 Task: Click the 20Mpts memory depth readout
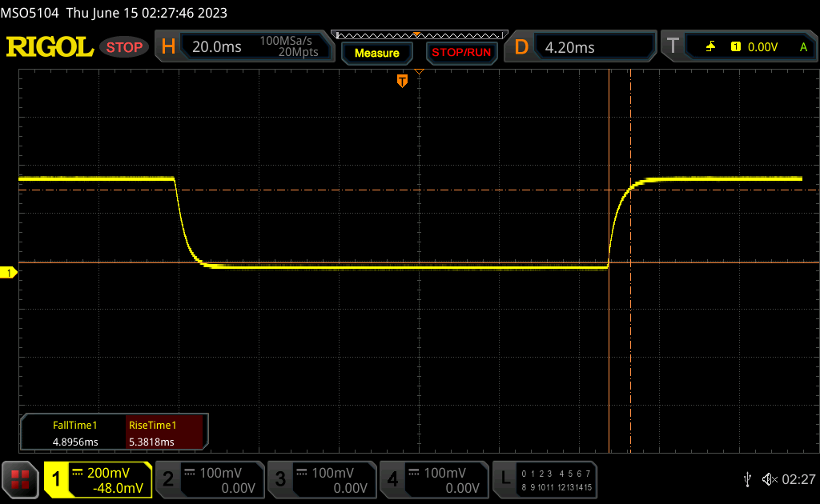coord(298,52)
